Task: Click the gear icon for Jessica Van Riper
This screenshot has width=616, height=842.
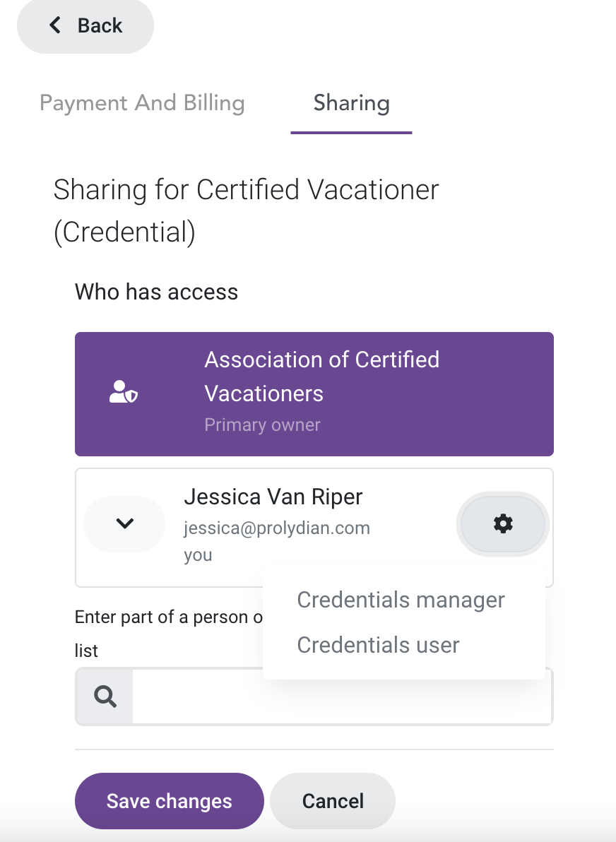Action: tap(503, 523)
